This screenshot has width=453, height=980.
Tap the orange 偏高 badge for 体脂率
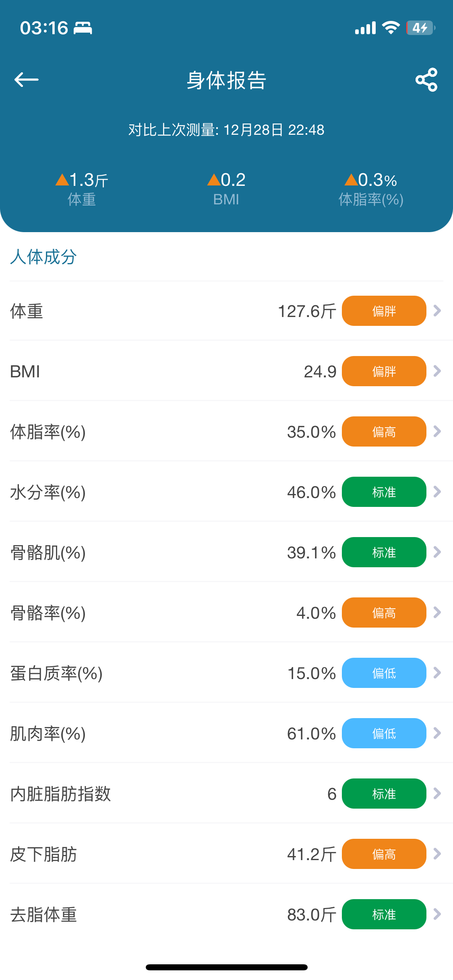(x=384, y=432)
